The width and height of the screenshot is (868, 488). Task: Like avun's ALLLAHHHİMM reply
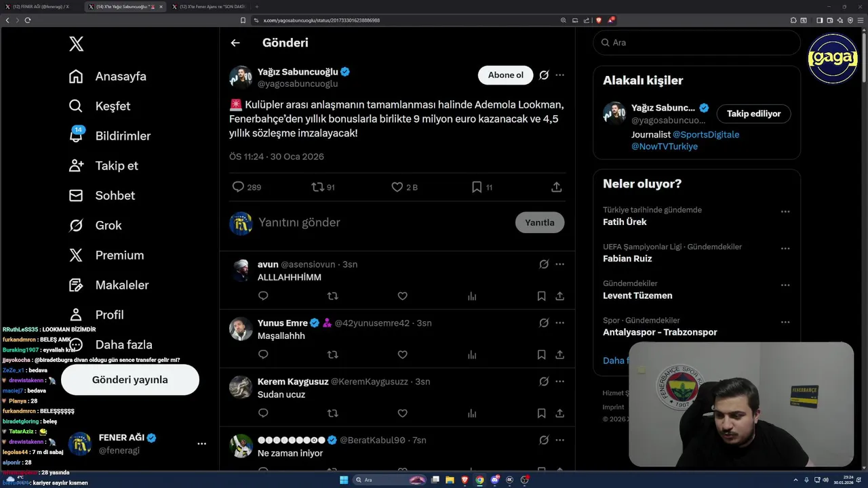click(x=402, y=296)
